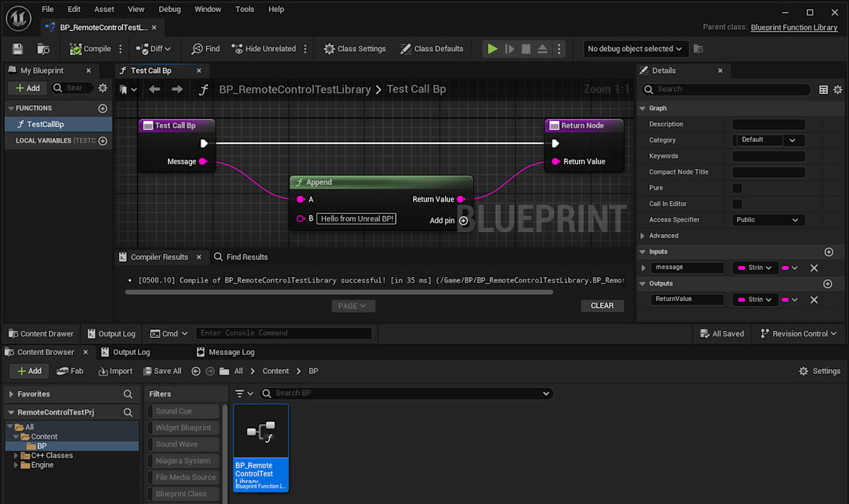Open the graph bookmarks dropdown
849x504 pixels.
129,90
